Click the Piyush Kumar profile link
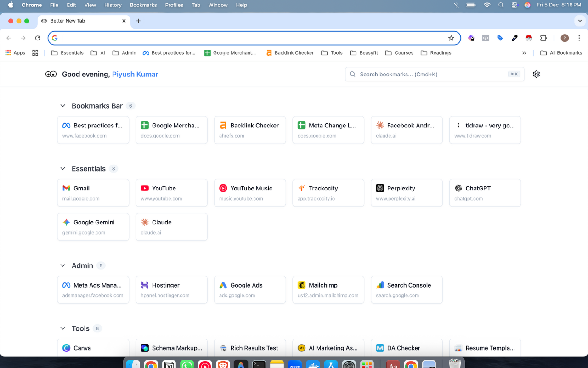 [135, 74]
